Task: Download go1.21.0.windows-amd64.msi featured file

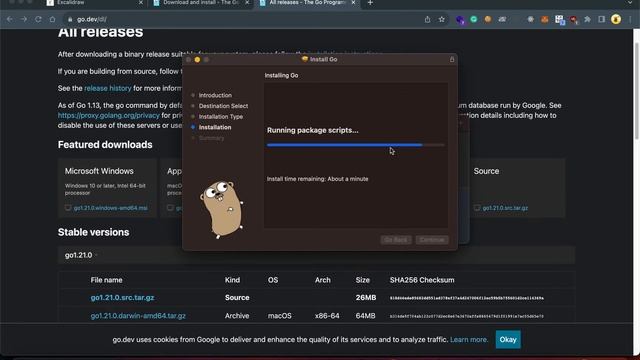Action: (111, 208)
